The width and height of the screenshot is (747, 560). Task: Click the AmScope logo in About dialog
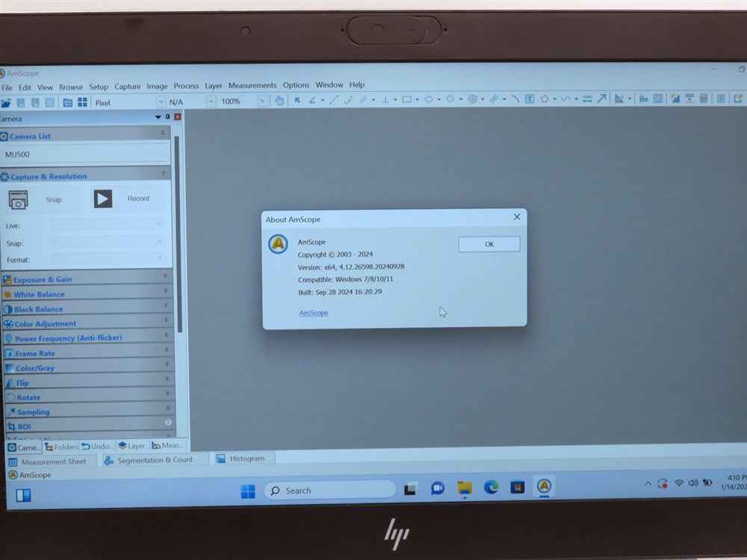click(278, 244)
